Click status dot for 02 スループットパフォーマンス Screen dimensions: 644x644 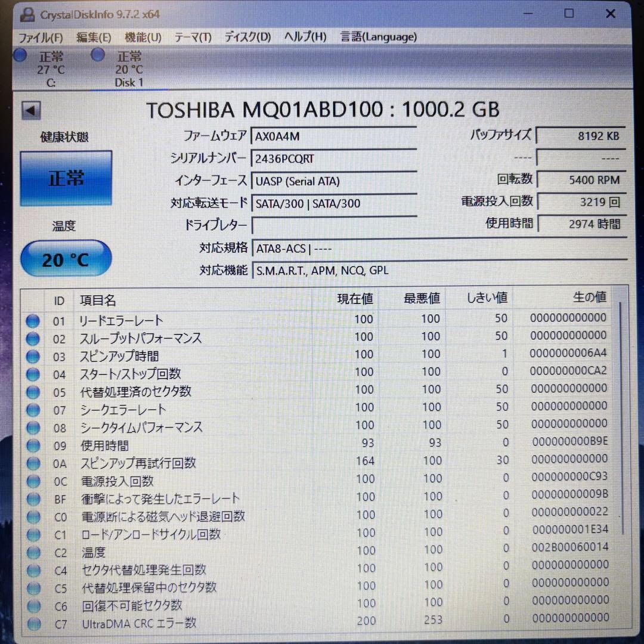(33, 339)
